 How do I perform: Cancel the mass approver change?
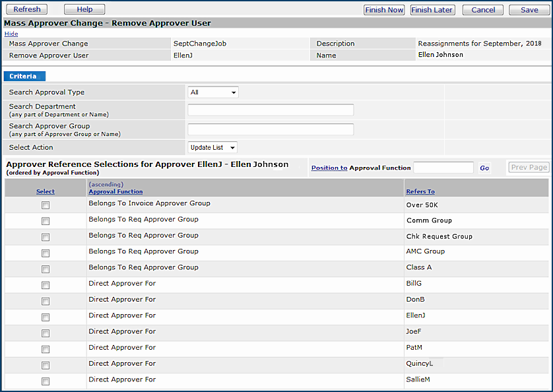[483, 10]
